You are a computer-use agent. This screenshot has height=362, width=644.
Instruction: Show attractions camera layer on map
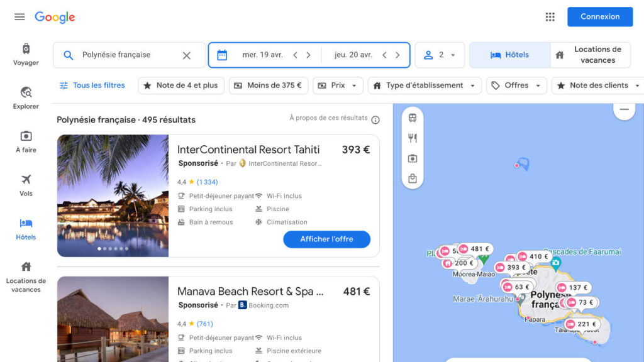(x=413, y=158)
